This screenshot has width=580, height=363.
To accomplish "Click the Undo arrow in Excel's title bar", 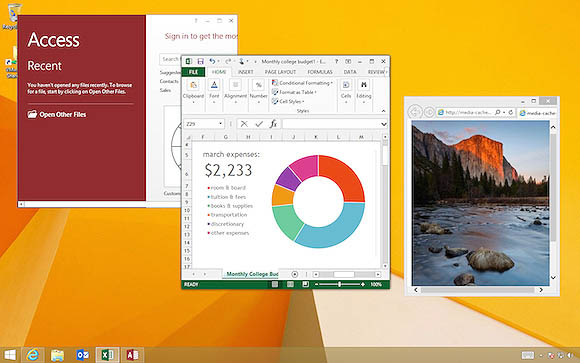I will click(x=212, y=61).
